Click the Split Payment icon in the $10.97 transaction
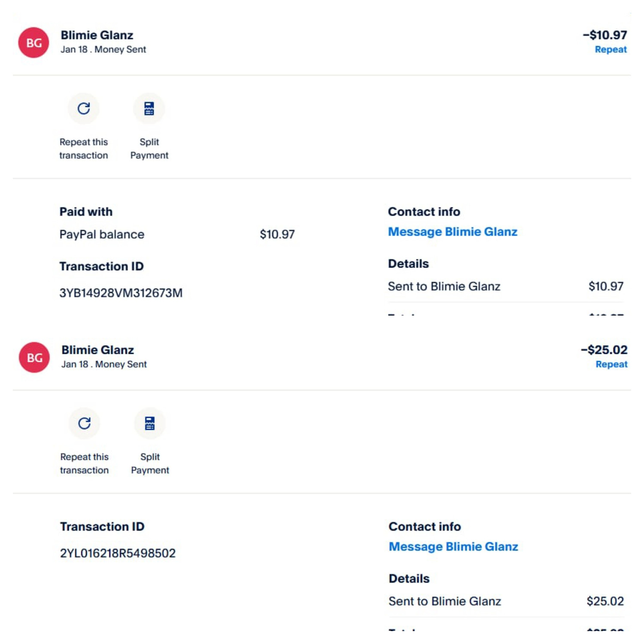 point(149,109)
